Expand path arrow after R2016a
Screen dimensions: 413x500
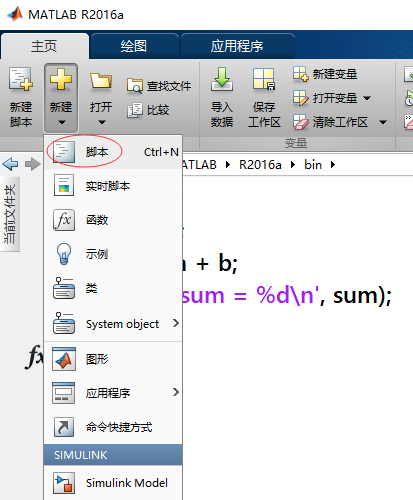point(293,164)
